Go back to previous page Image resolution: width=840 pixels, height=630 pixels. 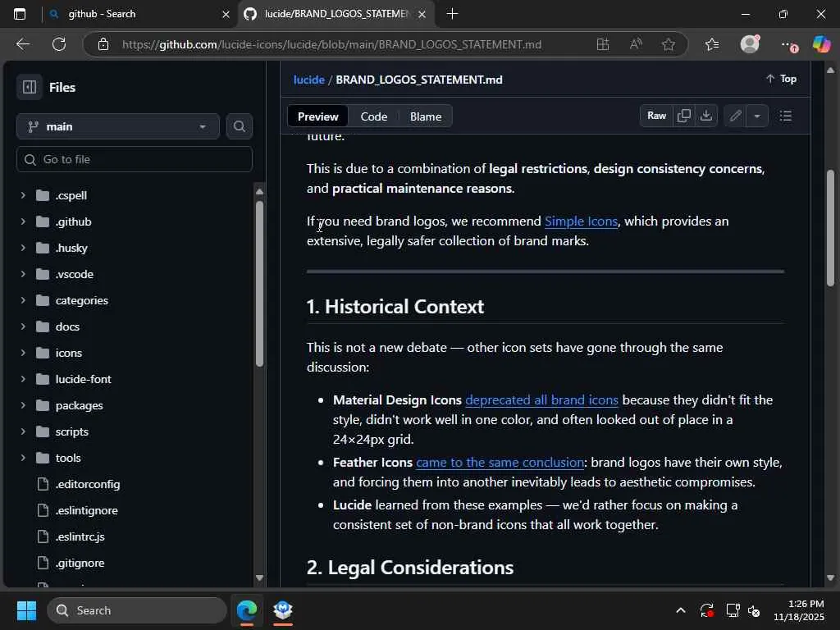click(x=23, y=44)
